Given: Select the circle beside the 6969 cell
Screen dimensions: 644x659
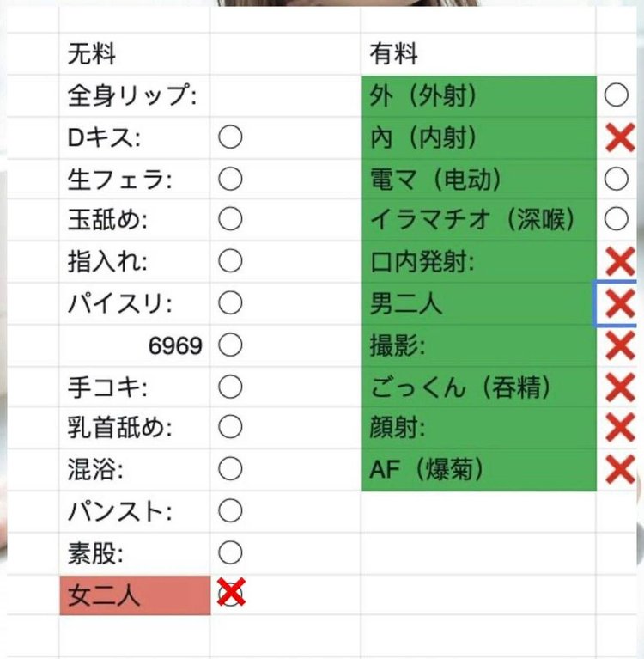Looking at the screenshot, I should pyautogui.click(x=230, y=345).
